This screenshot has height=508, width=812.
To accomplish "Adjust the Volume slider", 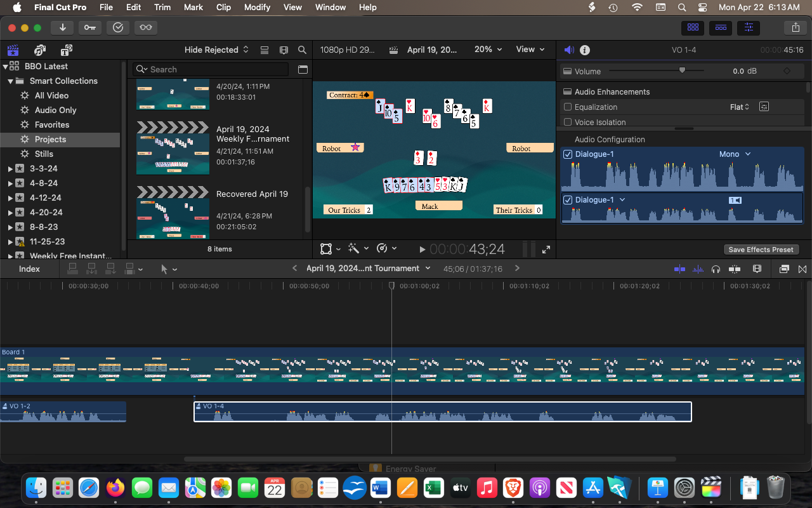I will click(x=683, y=71).
